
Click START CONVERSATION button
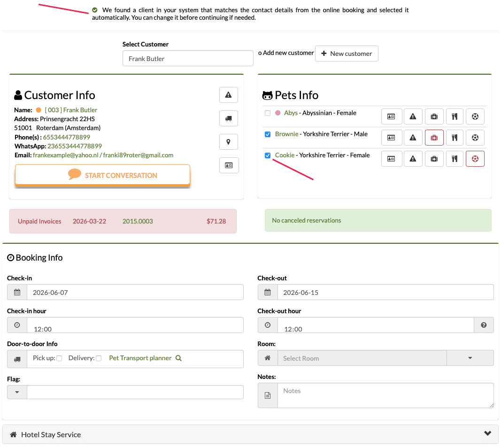tap(102, 175)
